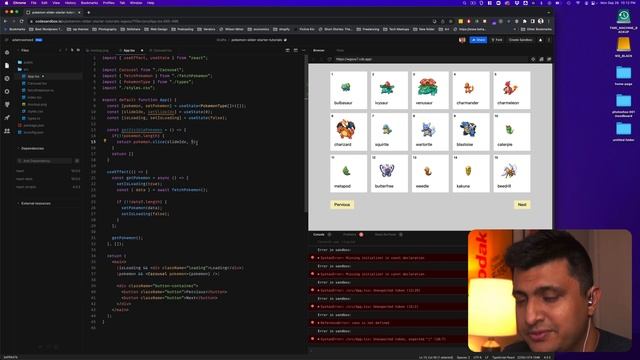Click the warning lightbulb on line 15
The width and height of the screenshot is (640, 360).
(105, 140)
